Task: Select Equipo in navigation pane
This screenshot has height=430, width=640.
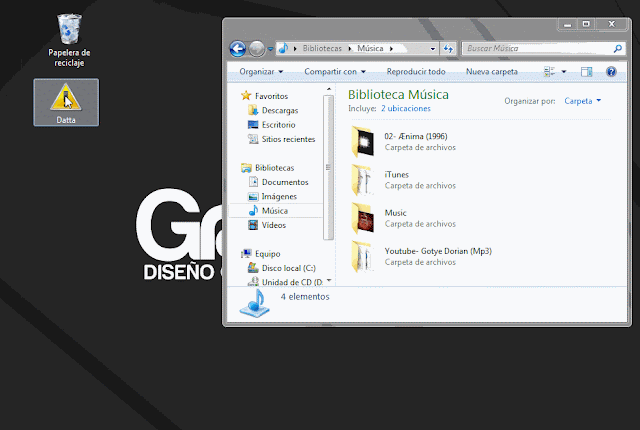Action: pos(267,254)
